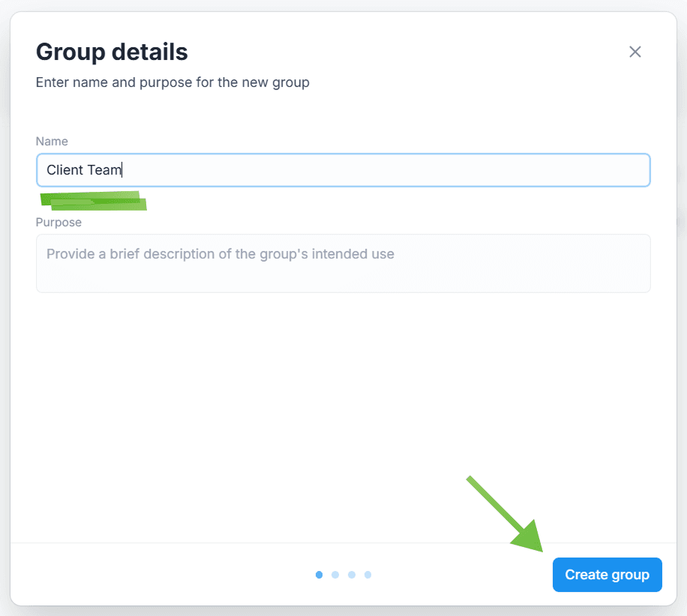The width and height of the screenshot is (687, 616).
Task: Close the Group details dialog
Action: pos(635,52)
